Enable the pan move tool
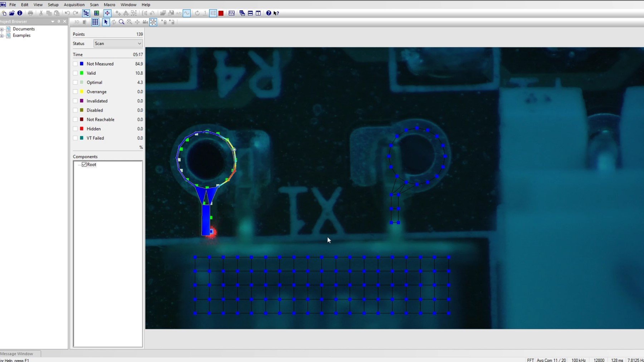The width and height of the screenshot is (644, 362). (137, 22)
